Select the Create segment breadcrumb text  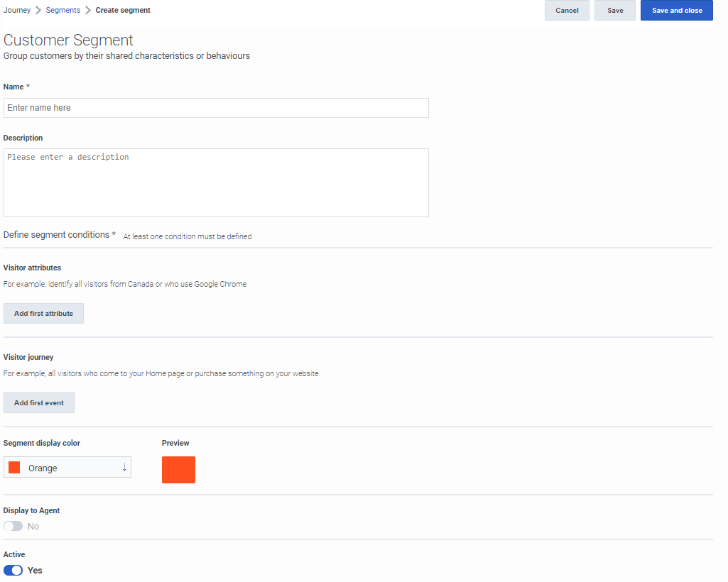tap(123, 10)
